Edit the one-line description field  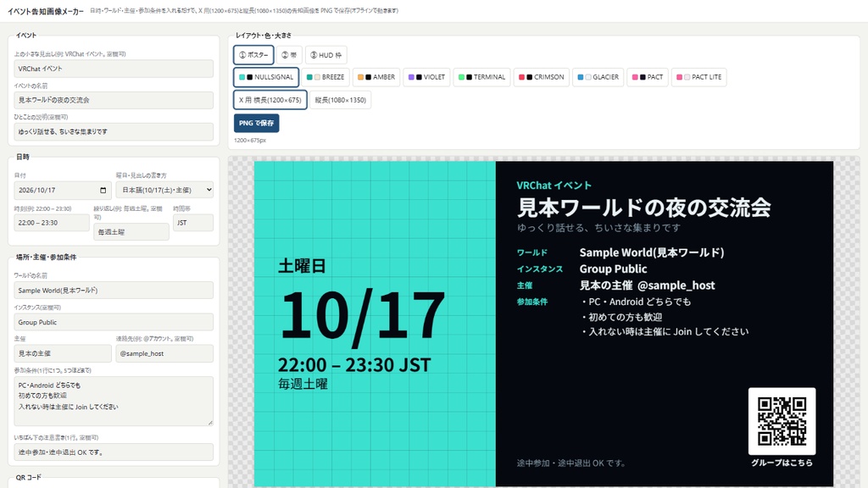(x=114, y=131)
